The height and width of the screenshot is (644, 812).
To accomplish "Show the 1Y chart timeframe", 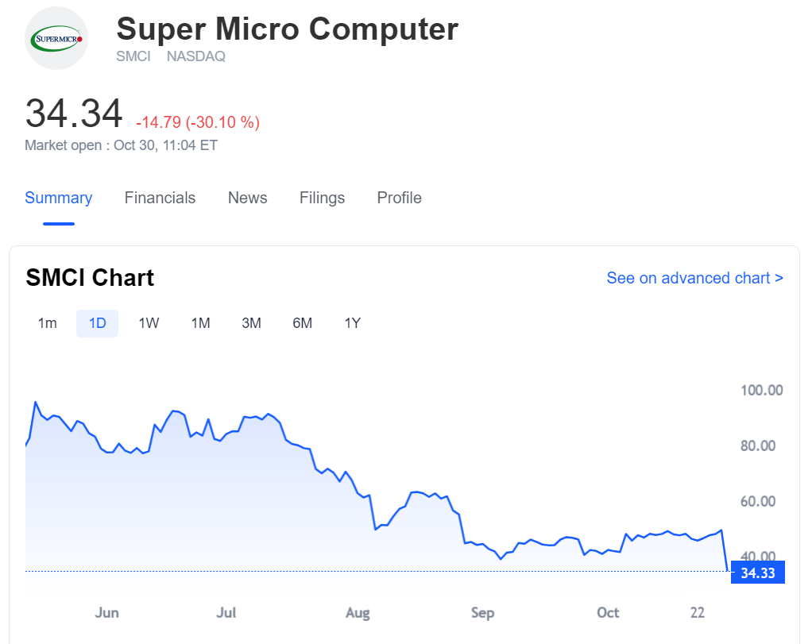I will coord(353,323).
